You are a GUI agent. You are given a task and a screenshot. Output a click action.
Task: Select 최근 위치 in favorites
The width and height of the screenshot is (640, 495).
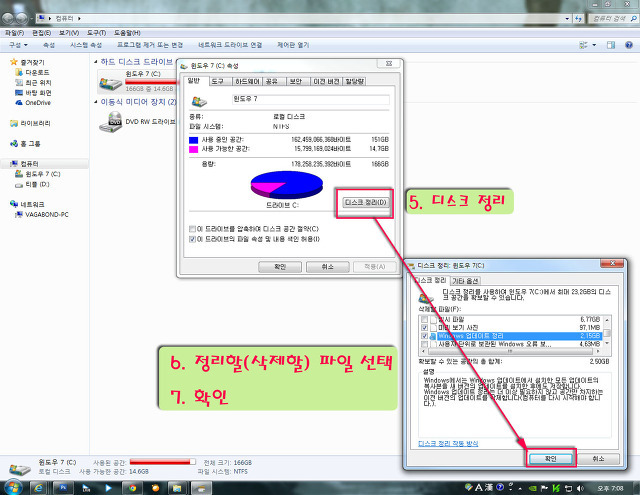pos(33,82)
